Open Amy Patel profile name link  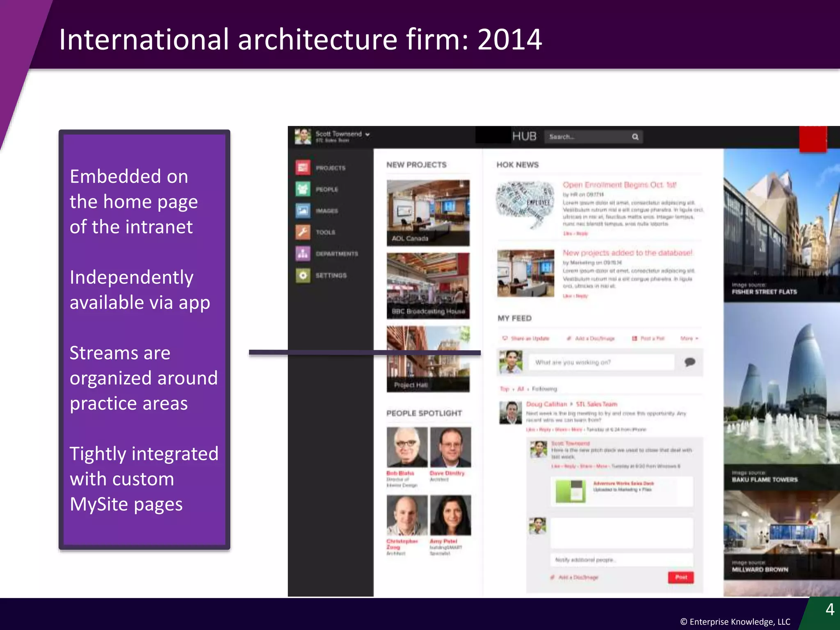(x=443, y=541)
